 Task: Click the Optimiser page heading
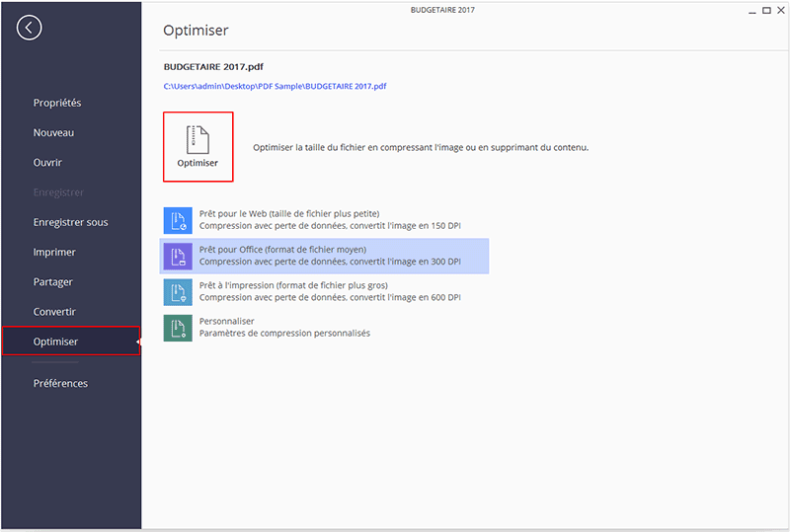coord(196,31)
